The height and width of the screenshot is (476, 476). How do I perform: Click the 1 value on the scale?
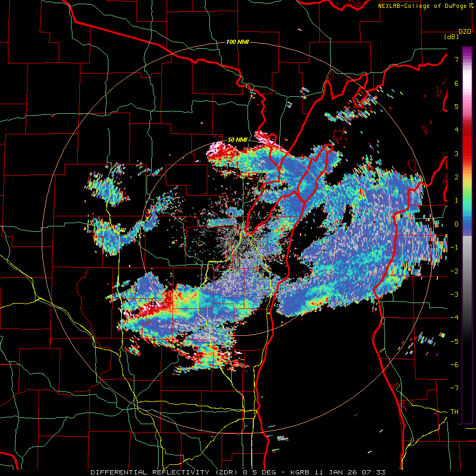456,200
